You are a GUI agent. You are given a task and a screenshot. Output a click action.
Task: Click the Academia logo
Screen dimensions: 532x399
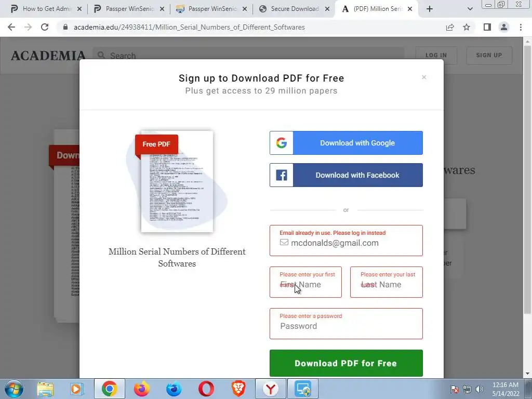[x=48, y=55]
